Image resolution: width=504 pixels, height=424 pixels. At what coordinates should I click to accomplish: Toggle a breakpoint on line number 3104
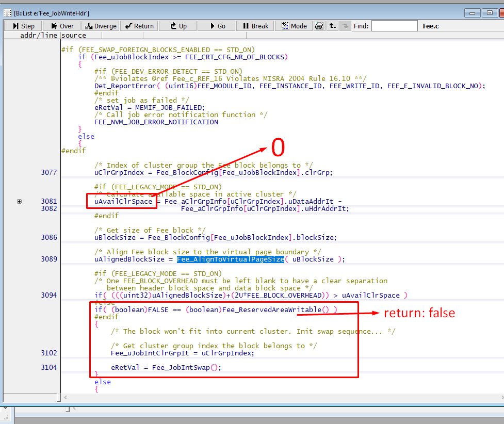tap(48, 367)
